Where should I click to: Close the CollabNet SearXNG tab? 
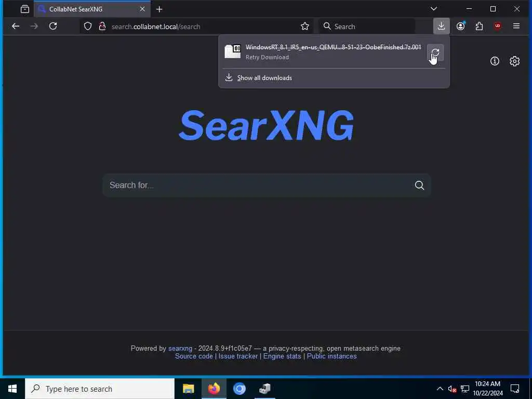(x=142, y=9)
